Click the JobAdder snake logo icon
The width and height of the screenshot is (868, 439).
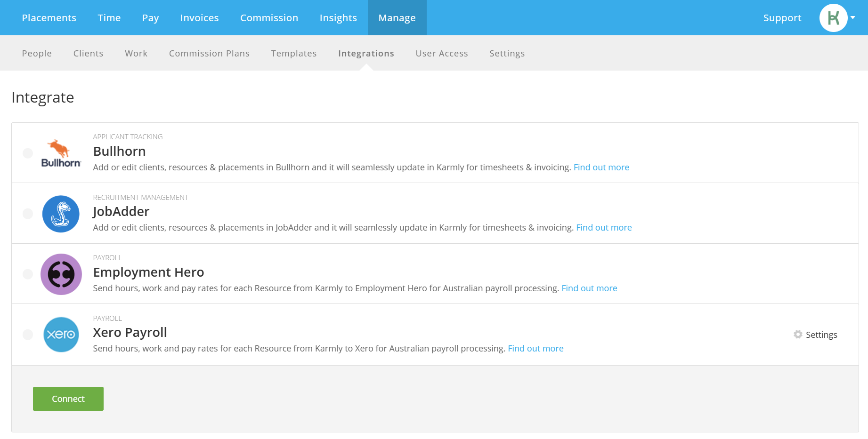pos(61,214)
